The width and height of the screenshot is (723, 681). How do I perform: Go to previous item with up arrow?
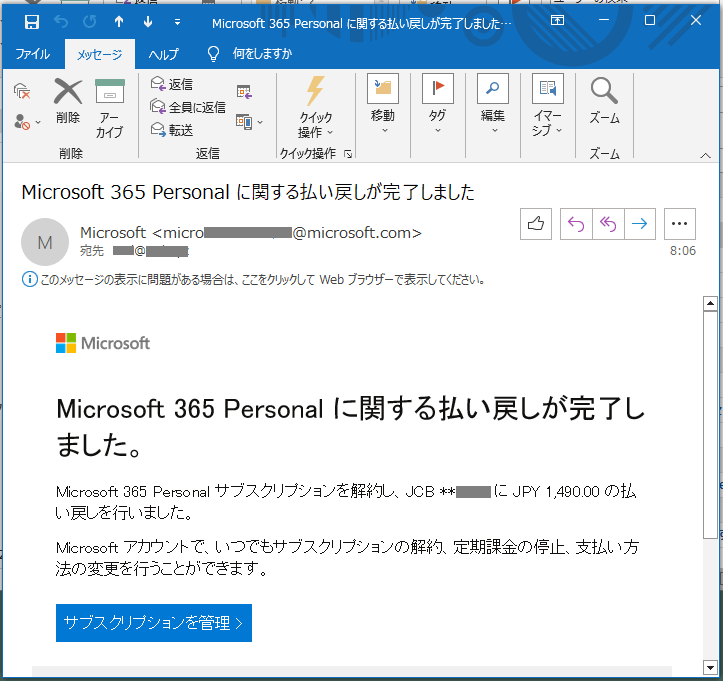119,21
